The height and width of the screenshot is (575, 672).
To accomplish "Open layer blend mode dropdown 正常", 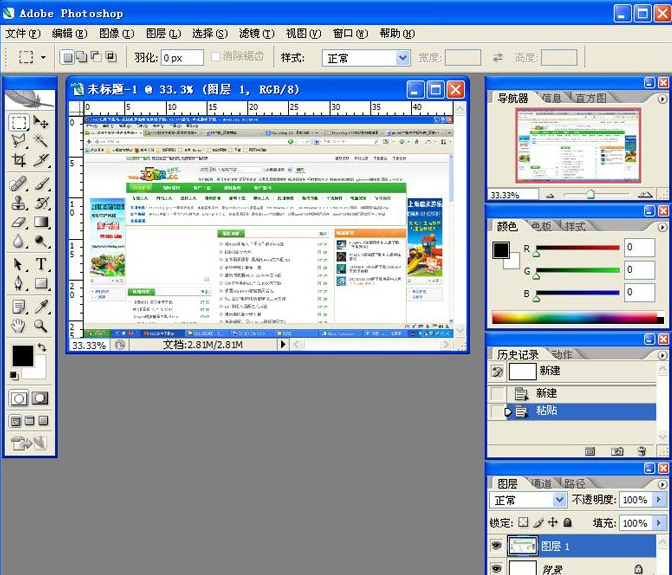I will (528, 500).
